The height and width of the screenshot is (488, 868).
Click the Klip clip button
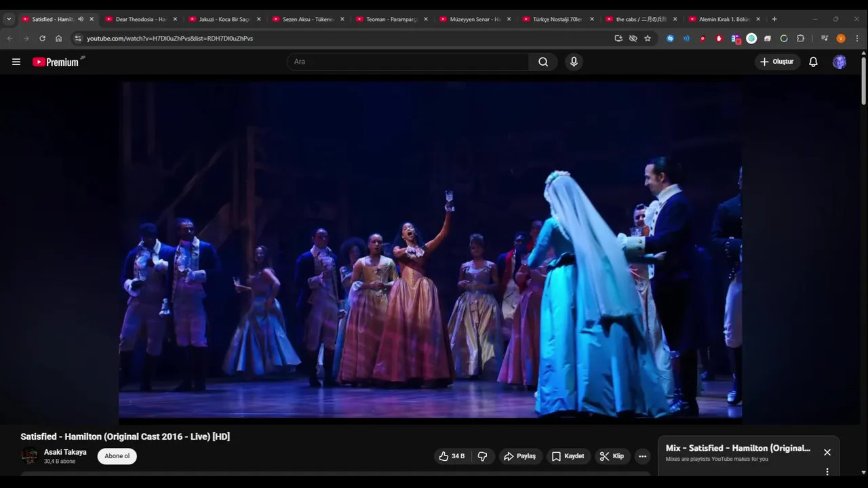click(612, 456)
